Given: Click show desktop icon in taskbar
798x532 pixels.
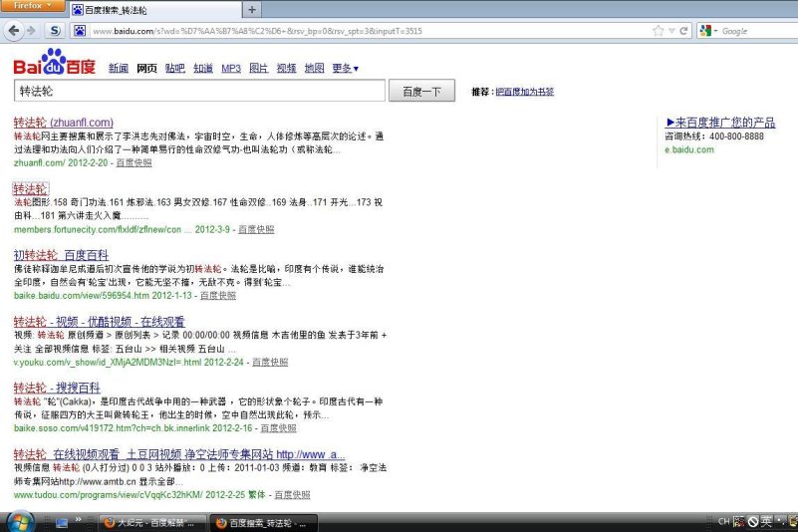Looking at the screenshot, I should pyautogui.click(x=62, y=523).
